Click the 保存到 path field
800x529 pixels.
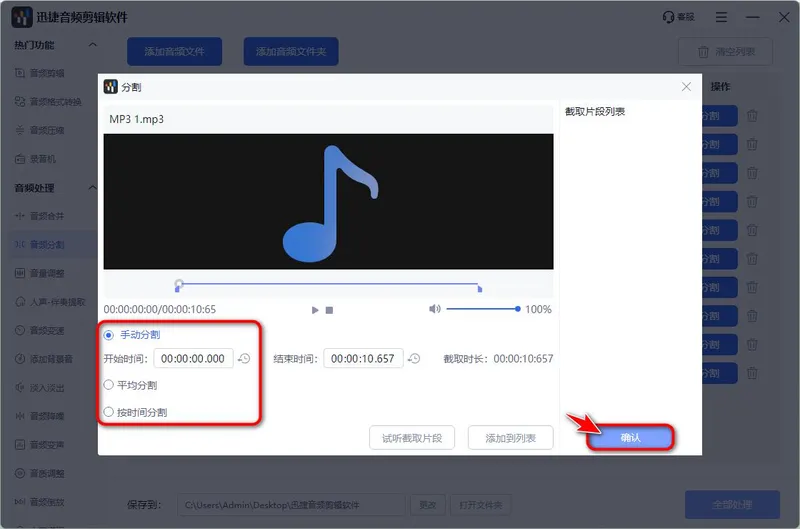tap(291, 505)
